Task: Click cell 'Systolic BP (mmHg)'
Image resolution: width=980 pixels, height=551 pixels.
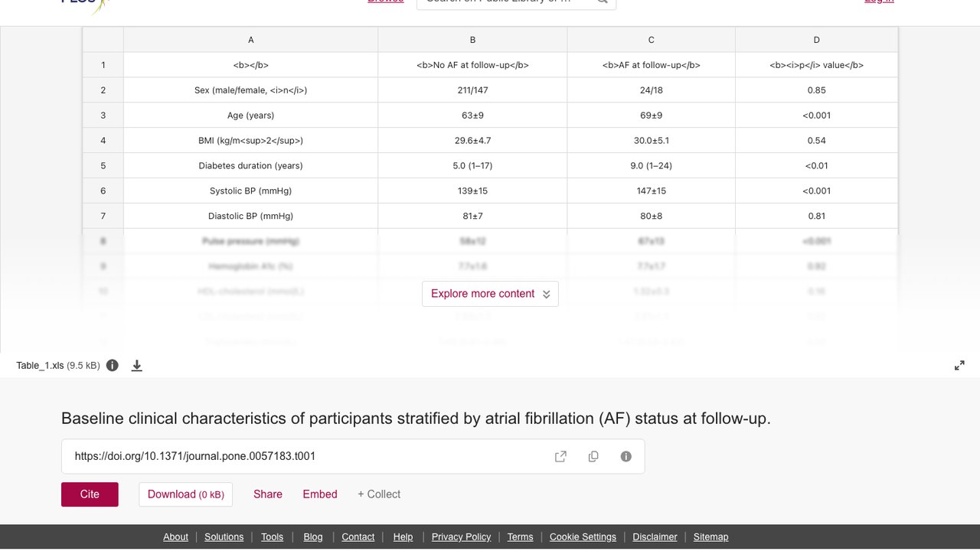Action: [x=250, y=191]
